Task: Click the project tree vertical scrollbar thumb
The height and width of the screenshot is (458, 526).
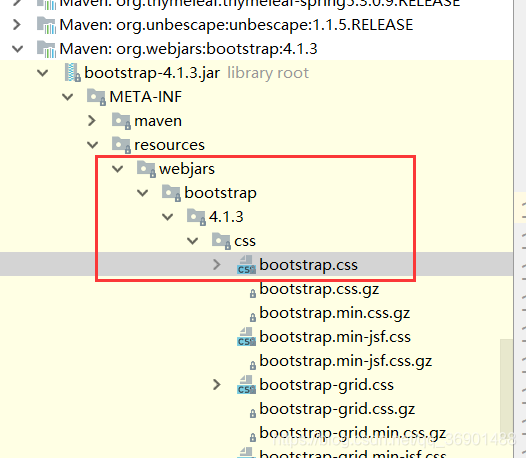Action: point(506,389)
